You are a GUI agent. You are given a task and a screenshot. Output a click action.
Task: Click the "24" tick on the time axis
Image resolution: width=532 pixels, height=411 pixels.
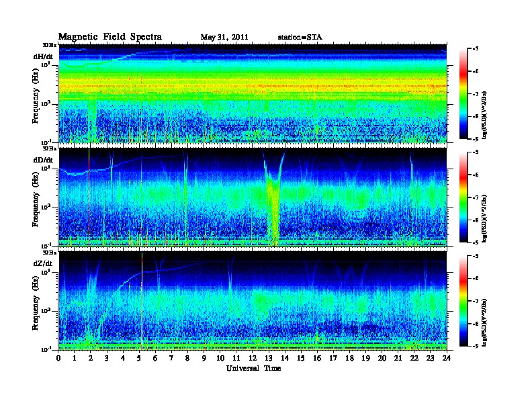pyautogui.click(x=447, y=359)
